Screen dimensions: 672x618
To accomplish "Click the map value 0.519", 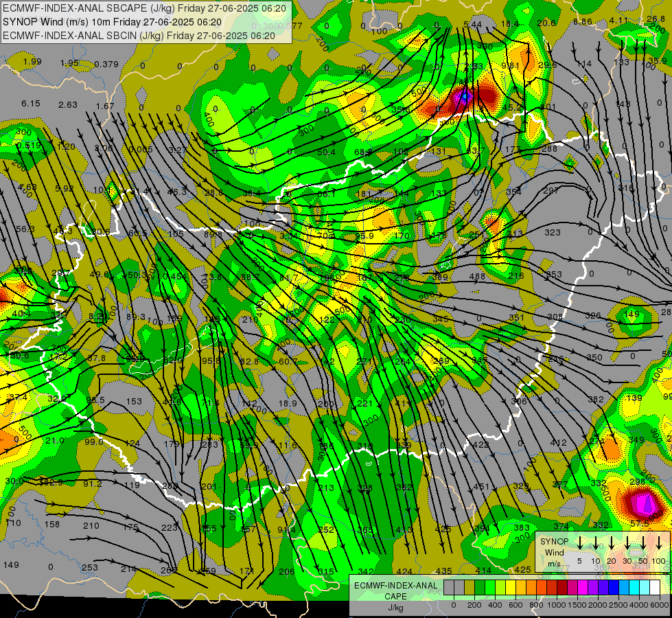I will point(29,146).
